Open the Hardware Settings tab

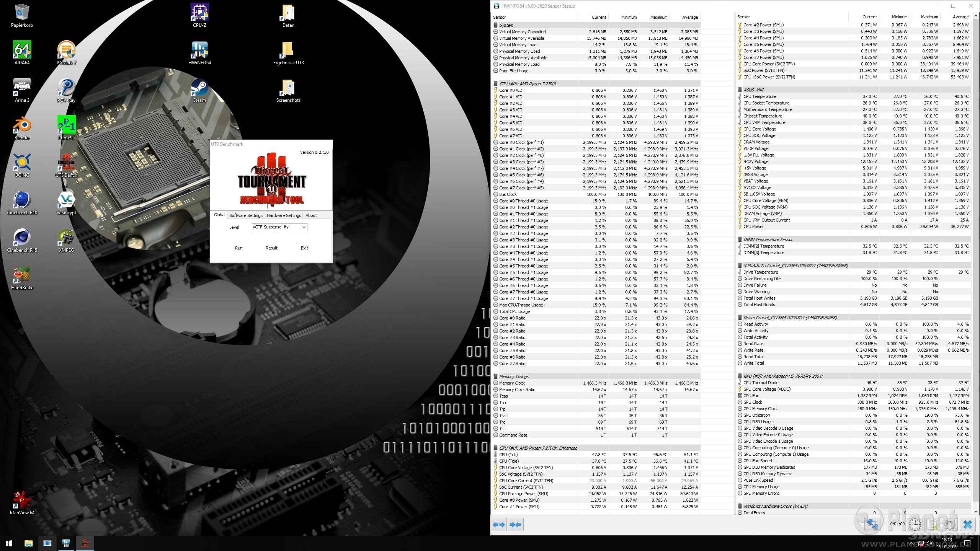[284, 215]
